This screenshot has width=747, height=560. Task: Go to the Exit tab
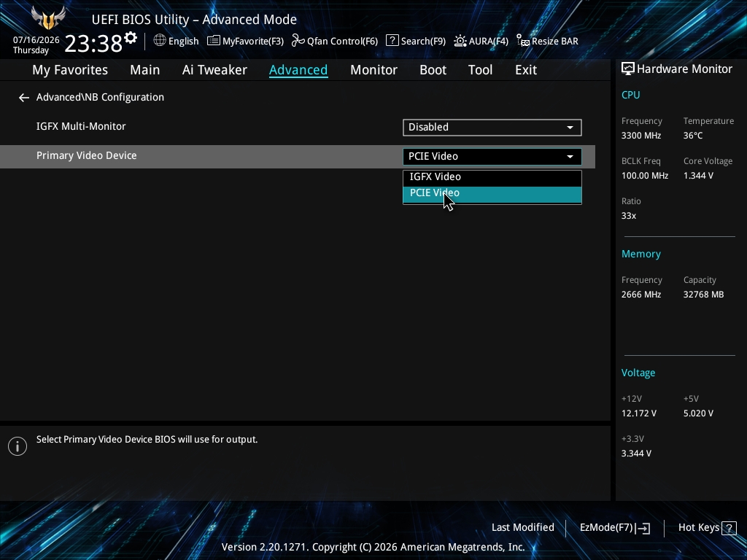[x=526, y=70]
